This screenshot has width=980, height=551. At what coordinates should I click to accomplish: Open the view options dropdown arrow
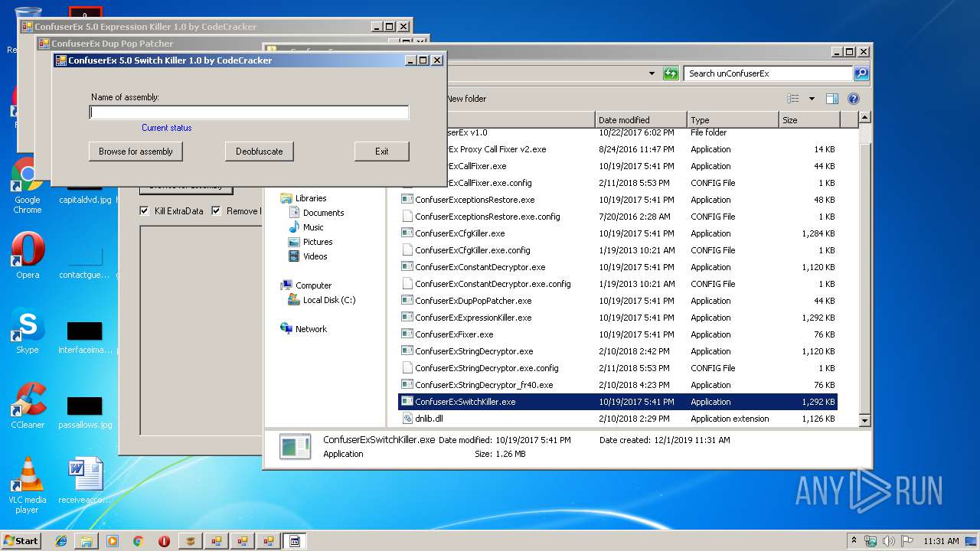[811, 99]
